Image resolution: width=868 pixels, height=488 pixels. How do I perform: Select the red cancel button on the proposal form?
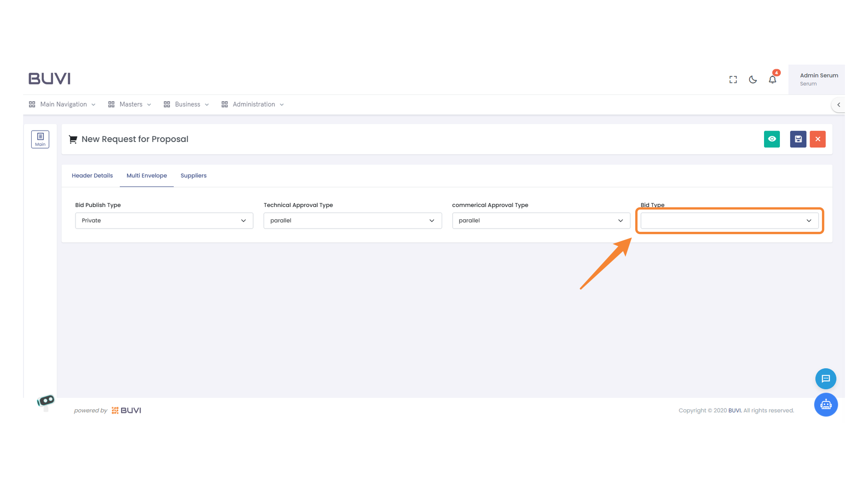(817, 139)
